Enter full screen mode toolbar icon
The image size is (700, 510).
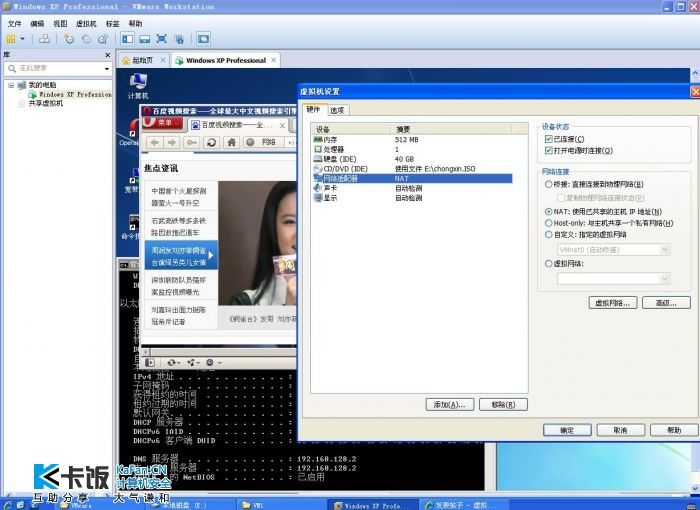162,39
